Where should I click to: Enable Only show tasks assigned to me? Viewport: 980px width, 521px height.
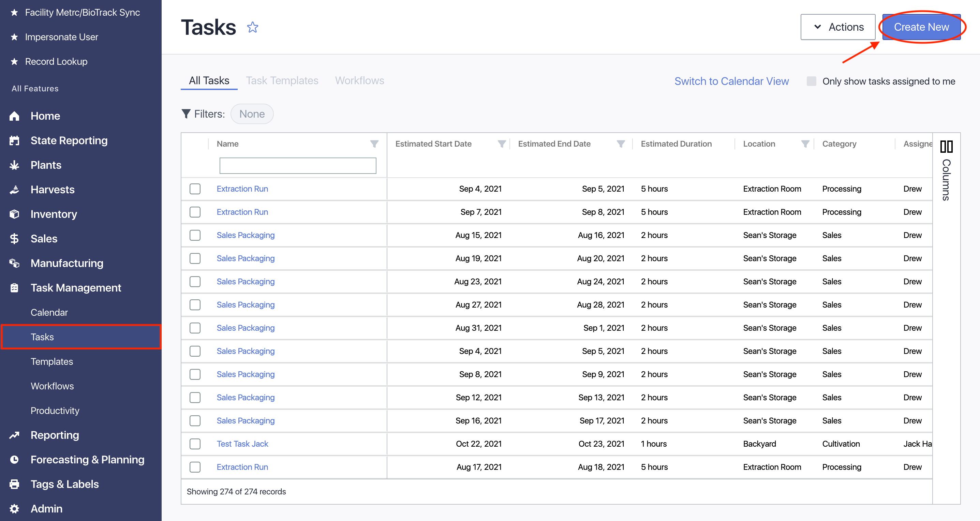click(811, 81)
